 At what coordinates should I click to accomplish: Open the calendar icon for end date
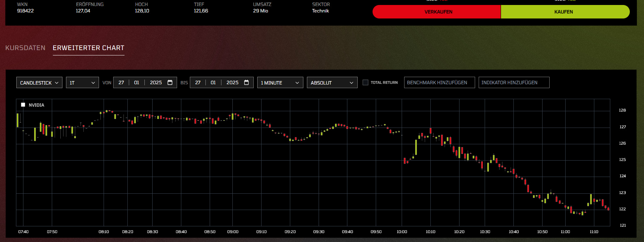[247, 82]
